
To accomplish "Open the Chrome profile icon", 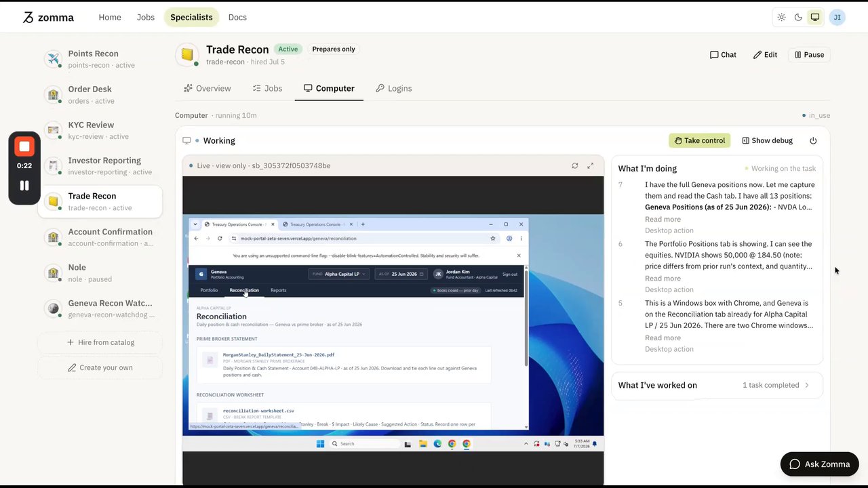I will click(509, 239).
